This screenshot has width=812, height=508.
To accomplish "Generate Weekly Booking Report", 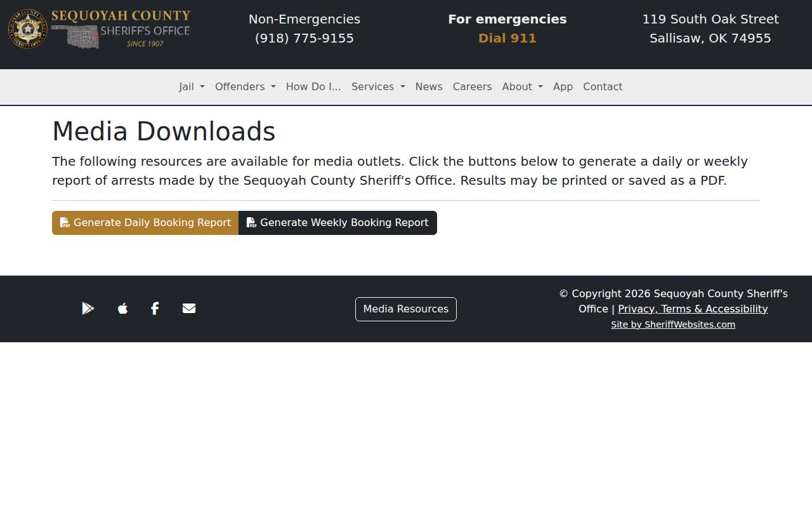I will 337,223.
